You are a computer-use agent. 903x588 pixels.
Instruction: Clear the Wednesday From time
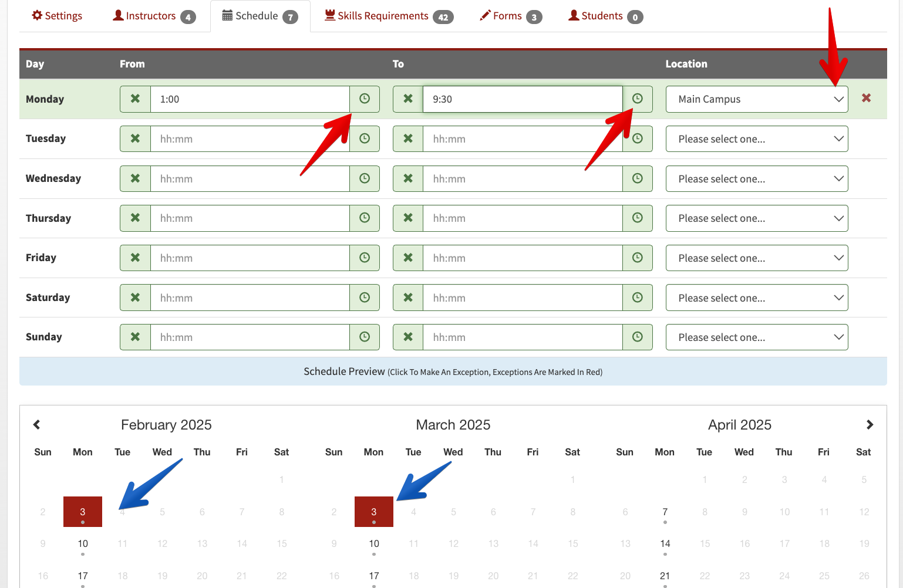point(135,178)
